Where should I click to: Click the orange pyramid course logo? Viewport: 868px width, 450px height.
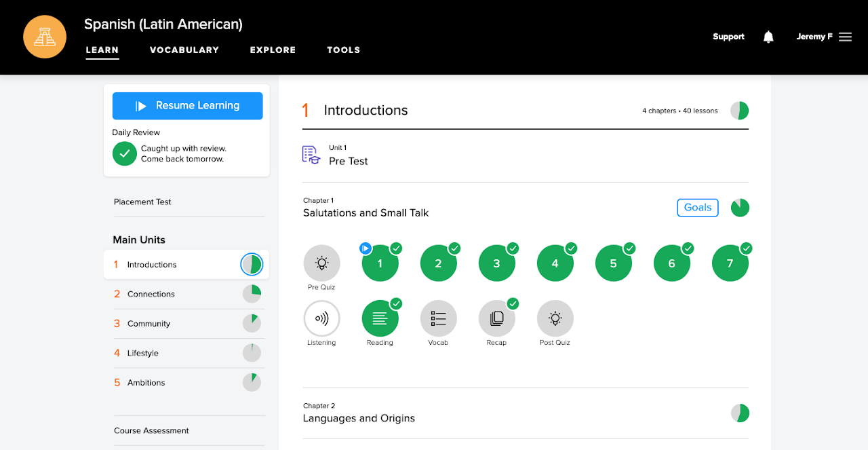pos(45,37)
